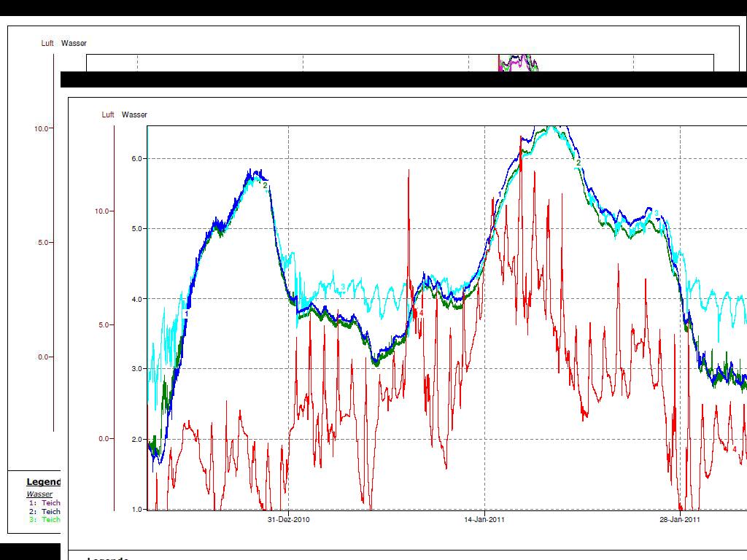
Task: Click the red series marker '4' near the right edge
Action: [x=735, y=449]
